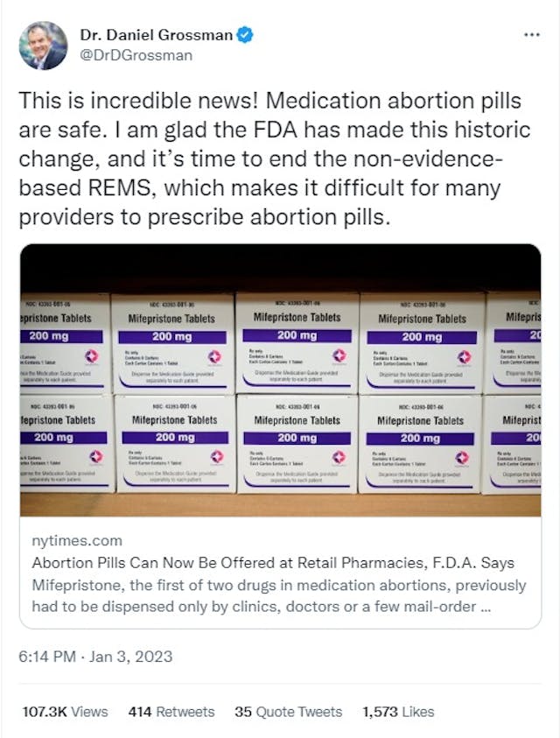Click the purple 200 mg band on the top-row center box
Image resolution: width=560 pixels, height=738 pixels.
[x=297, y=335]
